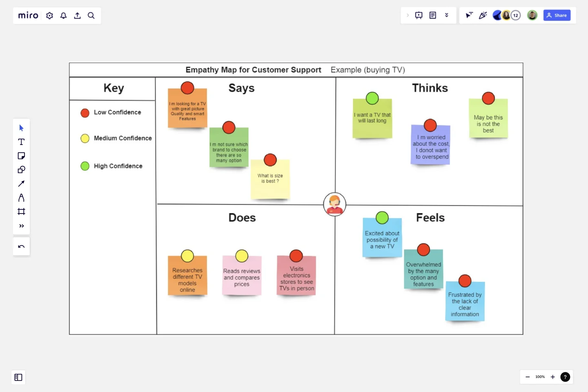Select green dot on 'Excited about' note
The image size is (588, 392).
(x=382, y=218)
